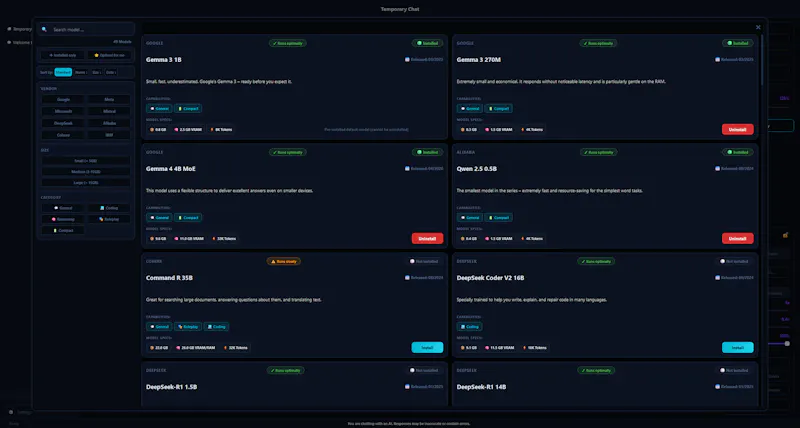Viewport: 800px width, 428px height.
Task: Sort models by Size
Action: (x=96, y=72)
